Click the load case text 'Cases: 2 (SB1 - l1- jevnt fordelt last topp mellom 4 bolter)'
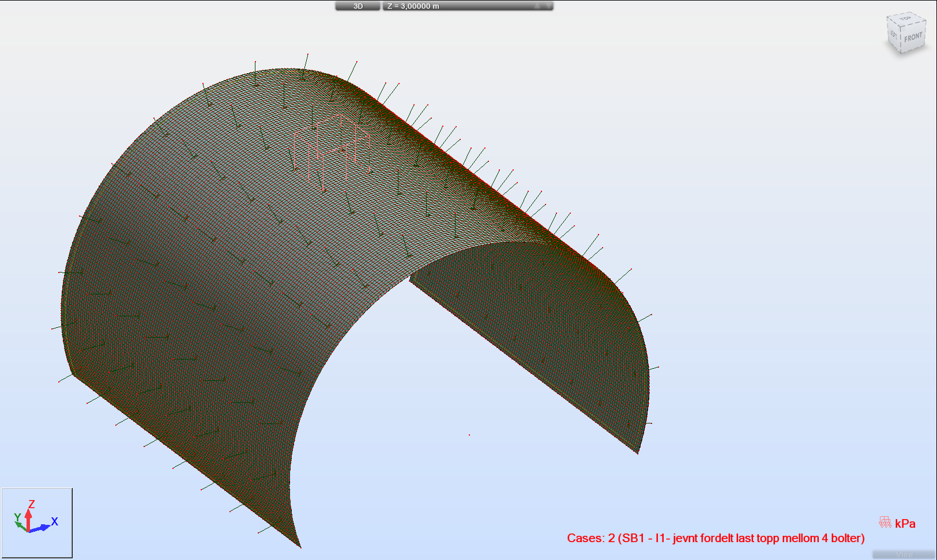Image resolution: width=937 pixels, height=560 pixels. point(716,538)
